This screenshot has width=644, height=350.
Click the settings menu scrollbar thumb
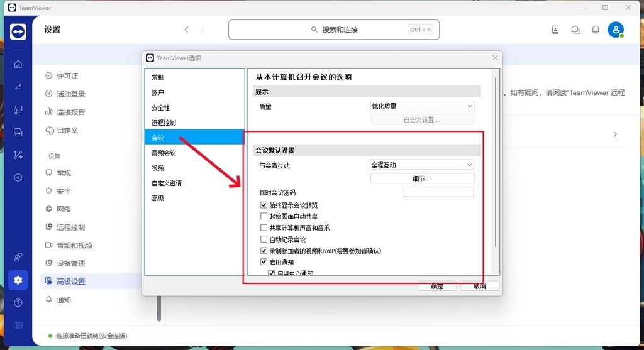[159, 309]
